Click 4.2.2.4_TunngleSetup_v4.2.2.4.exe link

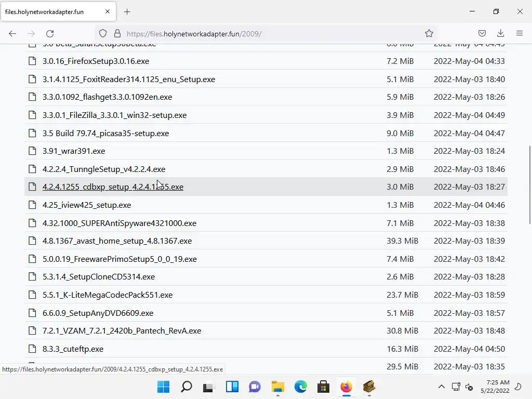[x=104, y=169]
